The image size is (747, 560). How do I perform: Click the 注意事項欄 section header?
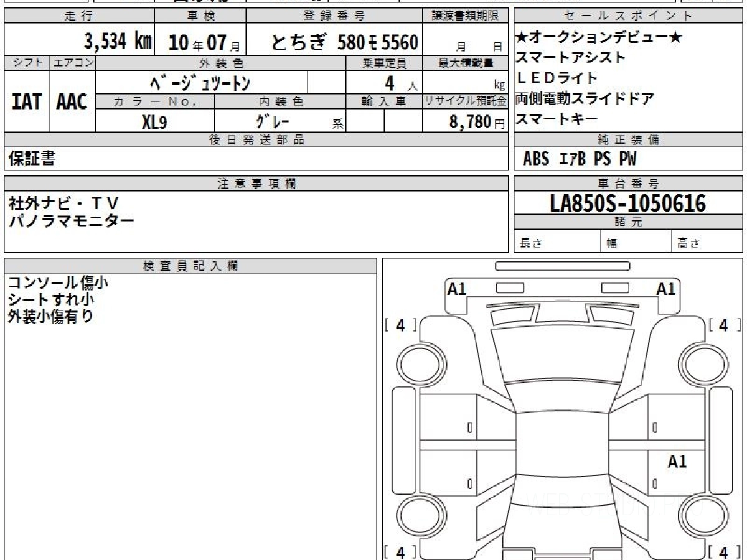tap(256, 184)
